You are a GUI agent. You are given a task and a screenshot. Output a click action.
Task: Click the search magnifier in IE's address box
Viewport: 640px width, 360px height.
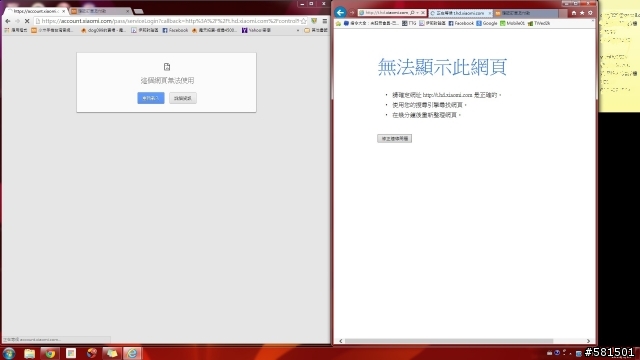click(412, 13)
